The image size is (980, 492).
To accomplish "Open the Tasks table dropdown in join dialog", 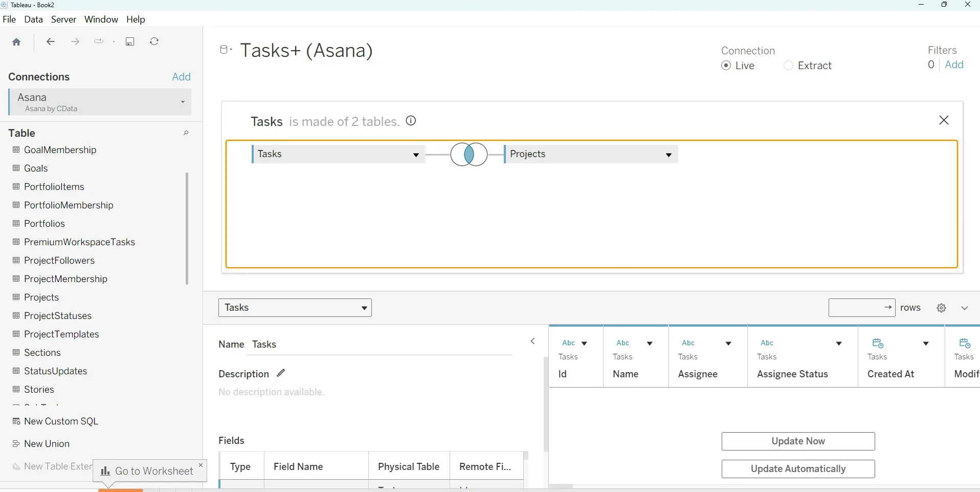I will click(415, 154).
